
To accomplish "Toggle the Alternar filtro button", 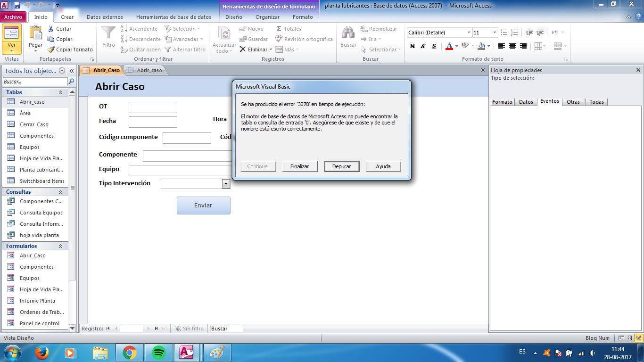I will 185,49.
